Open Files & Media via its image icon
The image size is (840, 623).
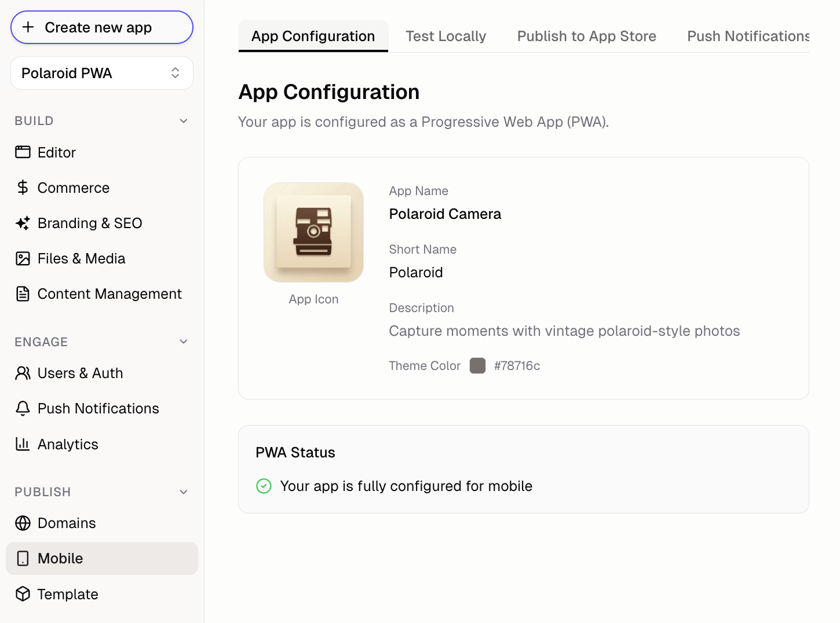coord(23,258)
